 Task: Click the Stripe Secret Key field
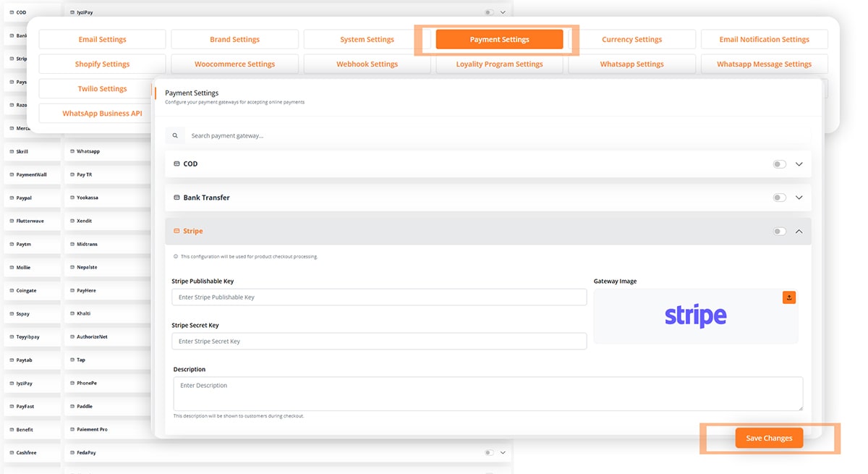coord(379,342)
